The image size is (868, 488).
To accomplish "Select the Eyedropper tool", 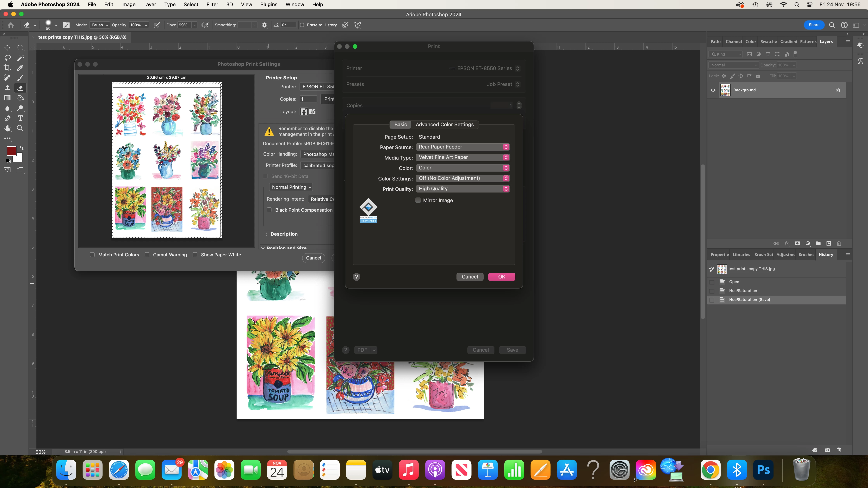I will 20,68.
